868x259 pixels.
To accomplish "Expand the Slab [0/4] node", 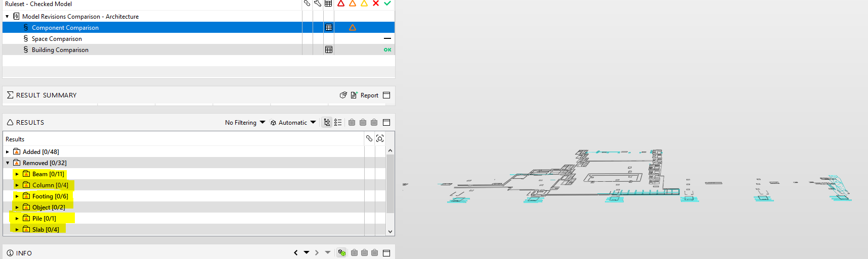I will [x=17, y=230].
